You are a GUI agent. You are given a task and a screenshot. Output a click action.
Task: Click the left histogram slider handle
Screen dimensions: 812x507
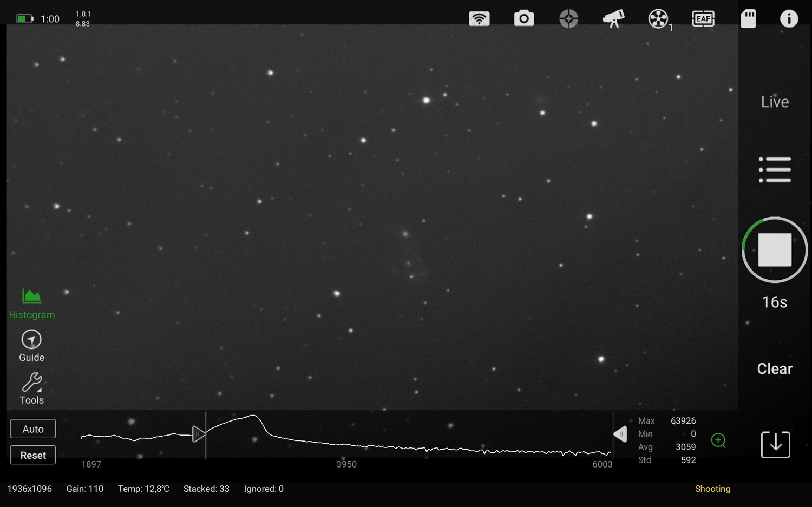coord(198,433)
